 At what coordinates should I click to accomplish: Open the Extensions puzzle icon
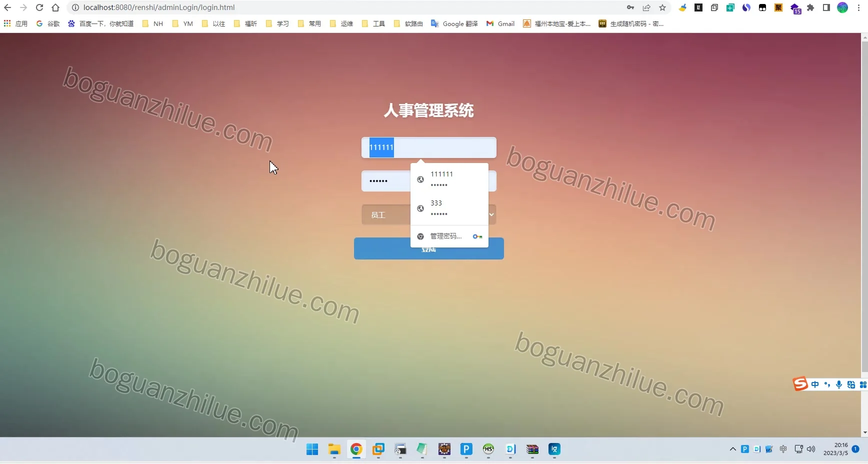810,7
